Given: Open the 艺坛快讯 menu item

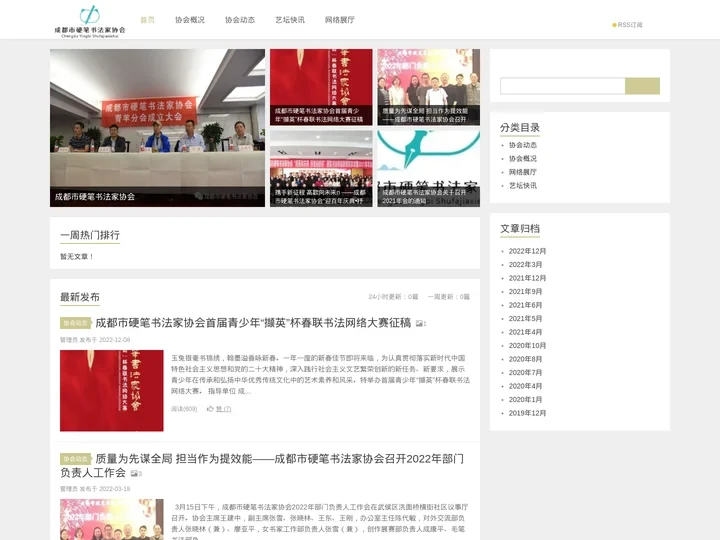Looking at the screenshot, I should point(290,20).
